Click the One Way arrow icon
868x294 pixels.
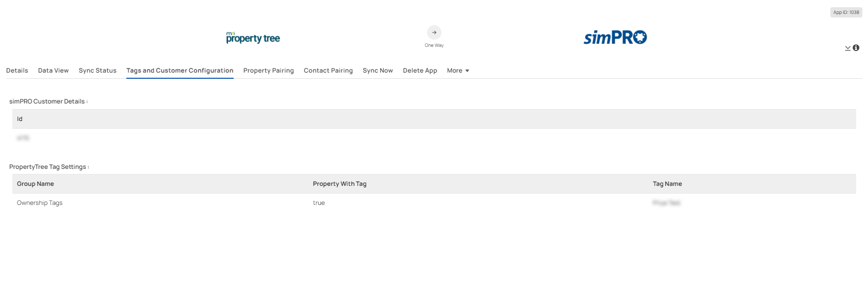[434, 32]
